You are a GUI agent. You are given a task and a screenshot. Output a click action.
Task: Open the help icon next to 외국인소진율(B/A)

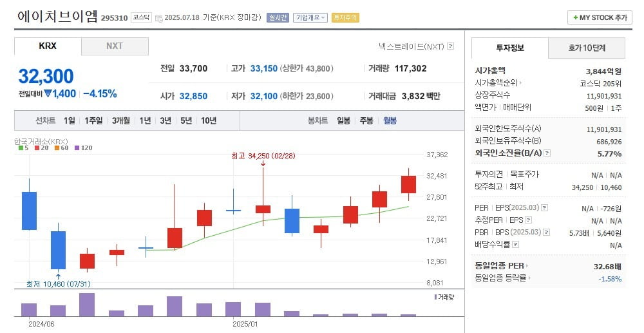(547, 153)
